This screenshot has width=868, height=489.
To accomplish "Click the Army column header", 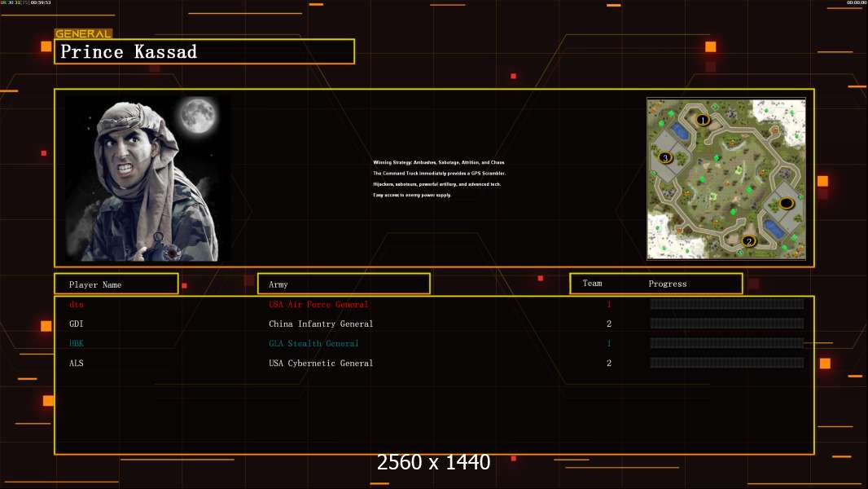I will click(344, 284).
